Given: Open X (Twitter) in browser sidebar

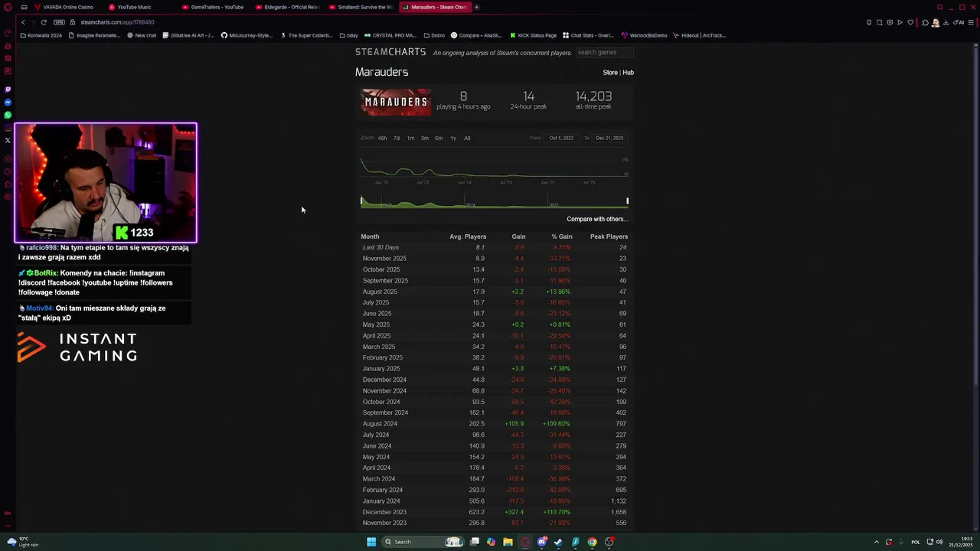Looking at the screenshot, I should (8, 140).
